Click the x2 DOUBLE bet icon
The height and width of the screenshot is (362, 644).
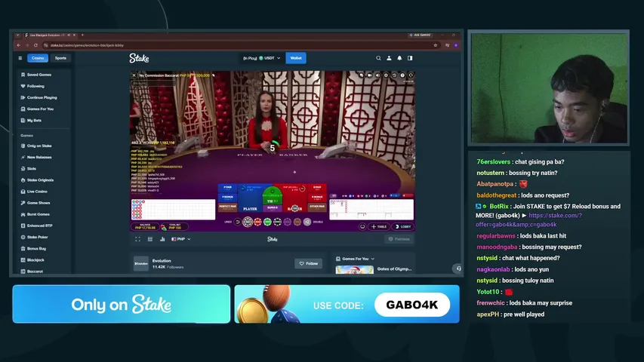[307, 222]
